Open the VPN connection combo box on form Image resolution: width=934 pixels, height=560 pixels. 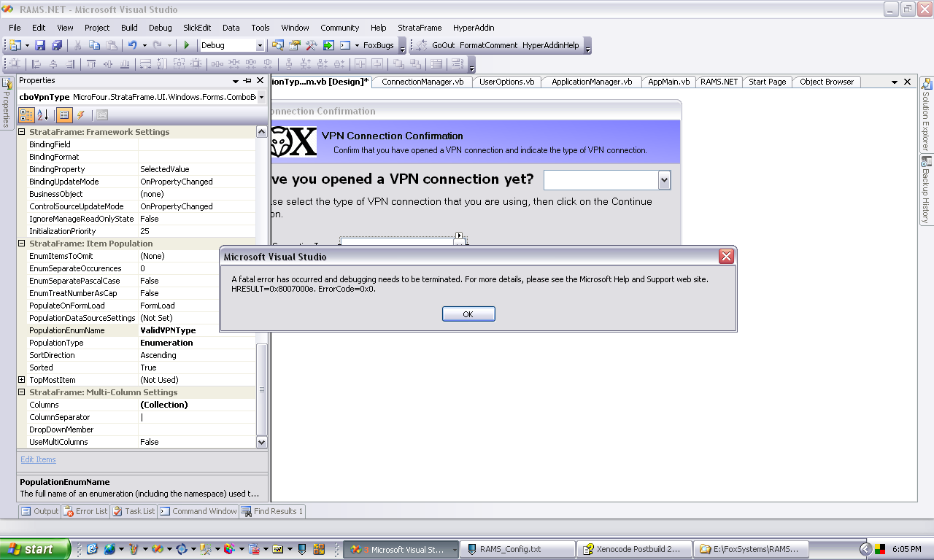point(663,180)
